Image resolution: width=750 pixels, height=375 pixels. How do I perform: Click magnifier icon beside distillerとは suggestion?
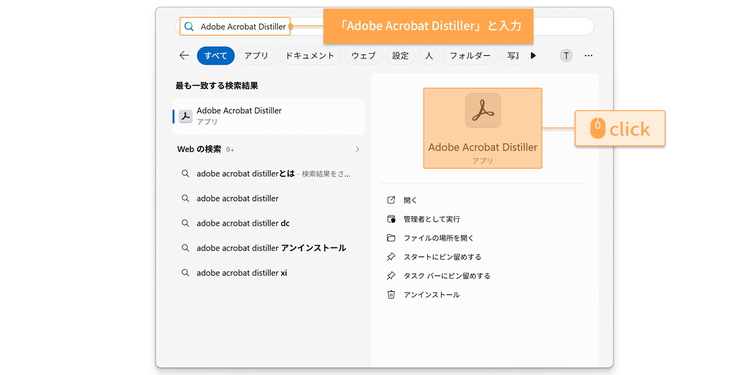(185, 174)
